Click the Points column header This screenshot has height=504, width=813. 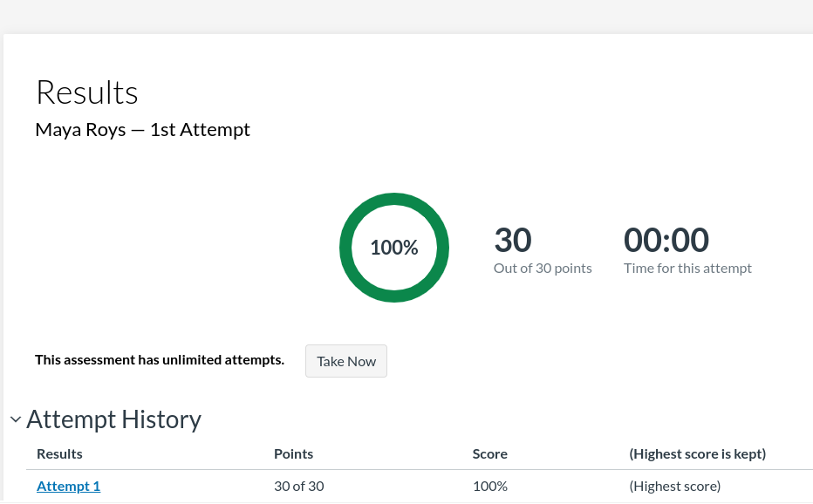pyautogui.click(x=293, y=453)
